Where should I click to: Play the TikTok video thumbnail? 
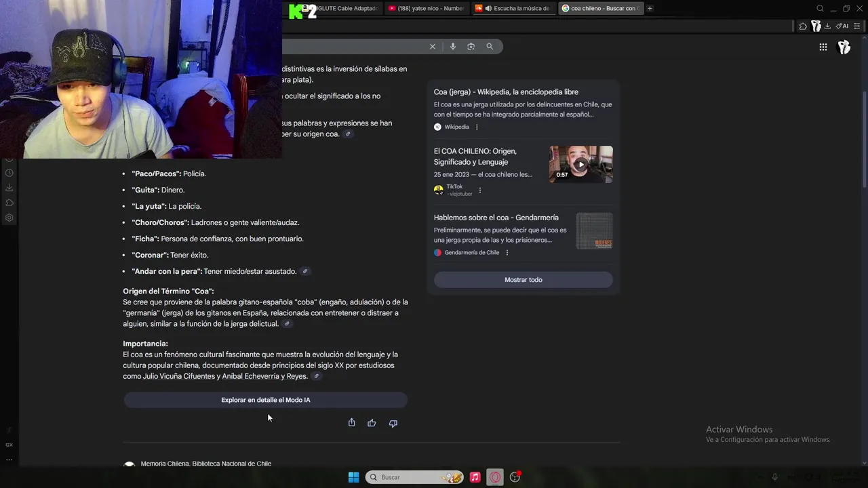pyautogui.click(x=580, y=164)
